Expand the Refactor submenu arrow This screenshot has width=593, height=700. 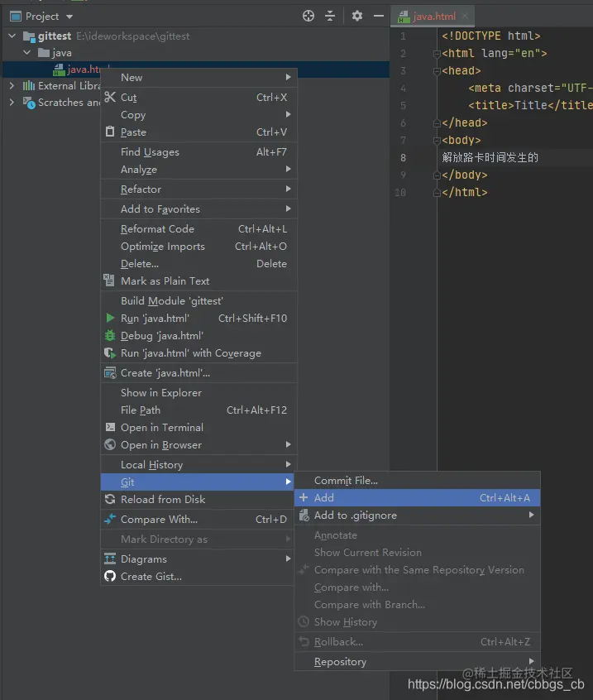coord(289,189)
